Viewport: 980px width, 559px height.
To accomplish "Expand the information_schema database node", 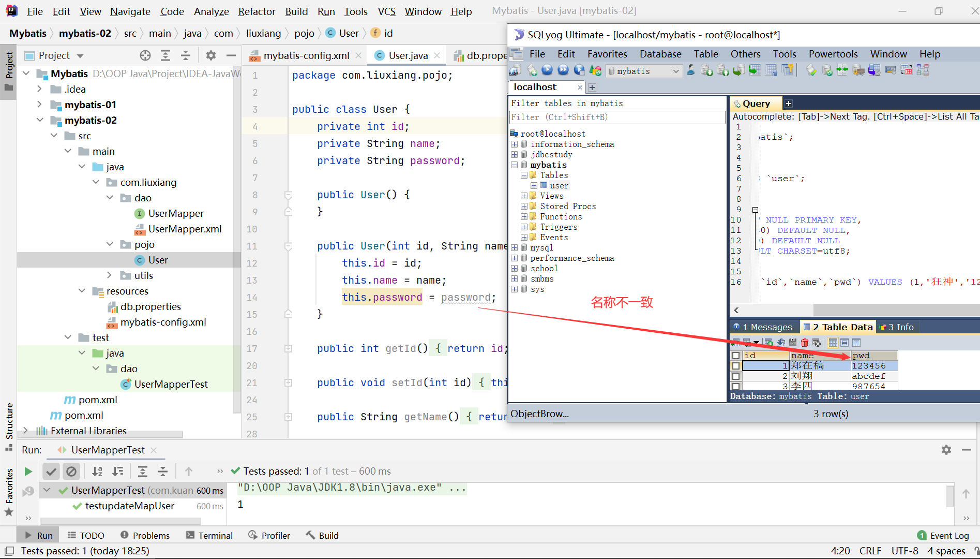I will point(515,144).
